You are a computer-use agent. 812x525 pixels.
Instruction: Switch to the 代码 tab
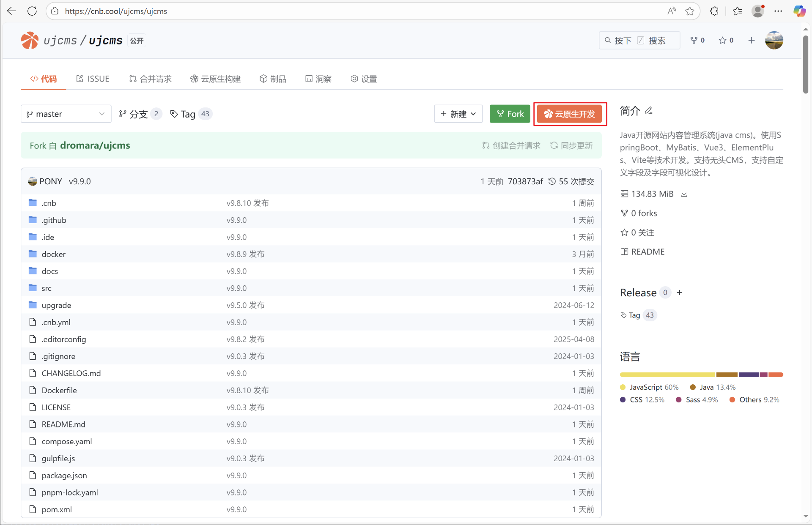(43, 79)
